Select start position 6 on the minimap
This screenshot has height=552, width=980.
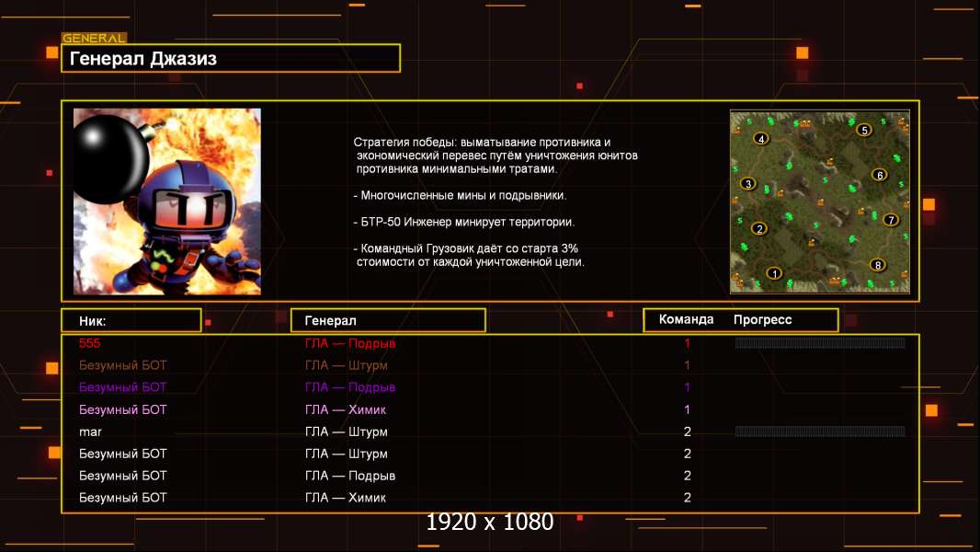880,175
